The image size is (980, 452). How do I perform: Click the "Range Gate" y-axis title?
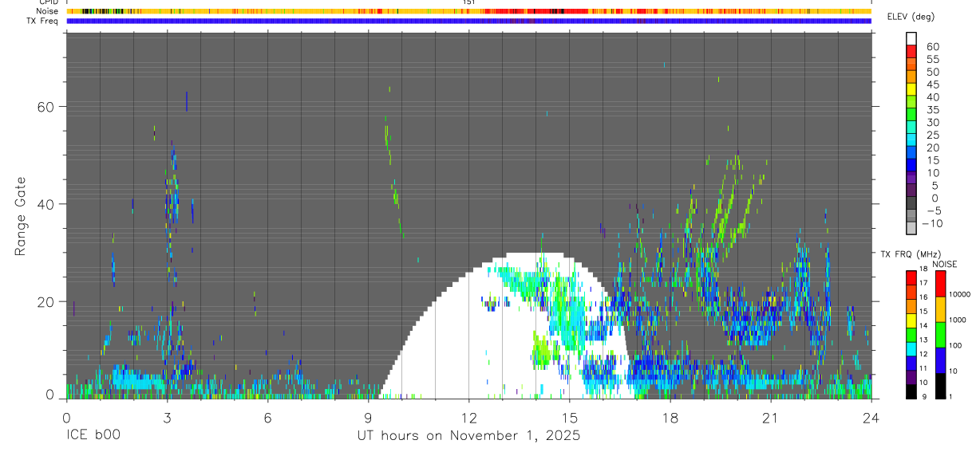(22, 217)
